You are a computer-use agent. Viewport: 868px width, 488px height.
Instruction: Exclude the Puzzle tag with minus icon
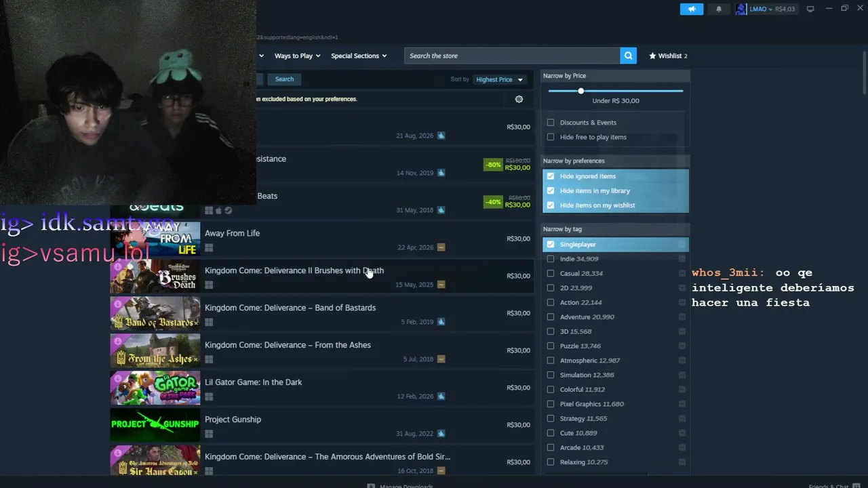pos(682,346)
